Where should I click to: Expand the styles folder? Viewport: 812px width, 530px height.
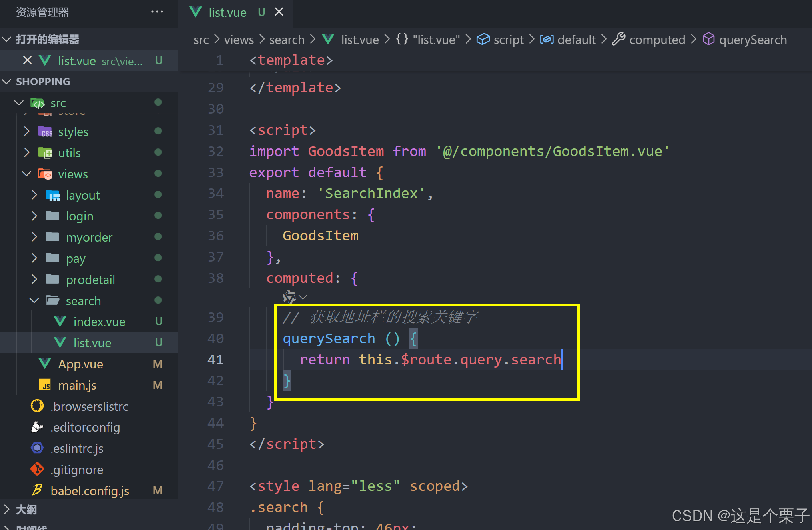pyautogui.click(x=26, y=132)
